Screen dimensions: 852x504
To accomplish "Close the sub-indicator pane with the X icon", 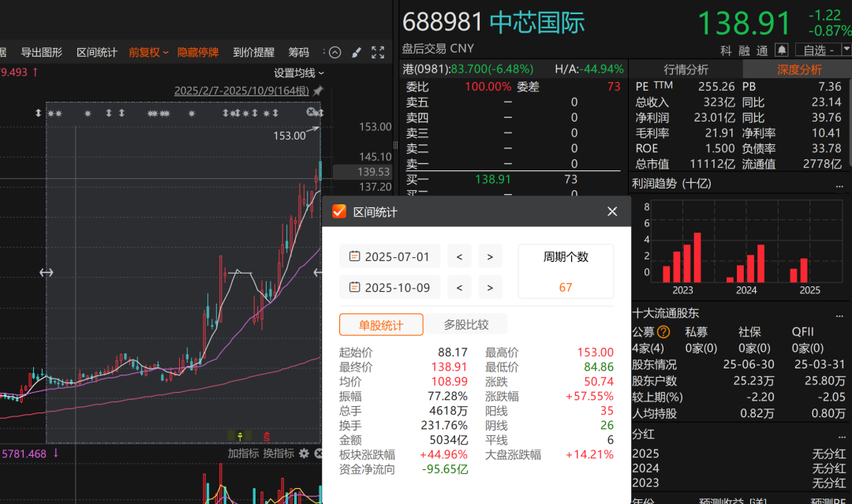I will click(x=319, y=453).
